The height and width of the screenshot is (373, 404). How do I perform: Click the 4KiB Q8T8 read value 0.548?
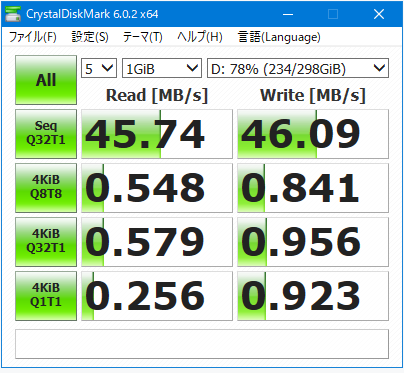point(157,188)
